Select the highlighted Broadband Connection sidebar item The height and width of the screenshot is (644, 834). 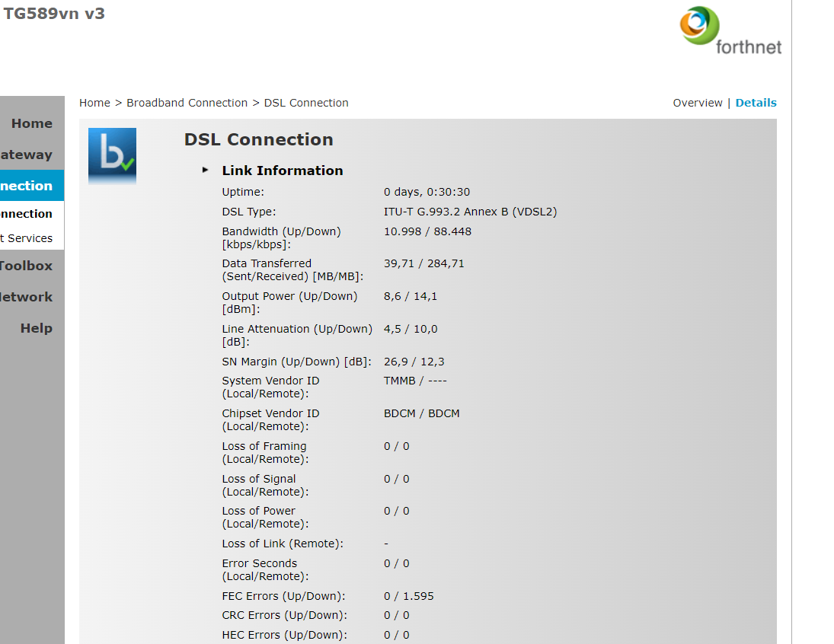(32, 186)
